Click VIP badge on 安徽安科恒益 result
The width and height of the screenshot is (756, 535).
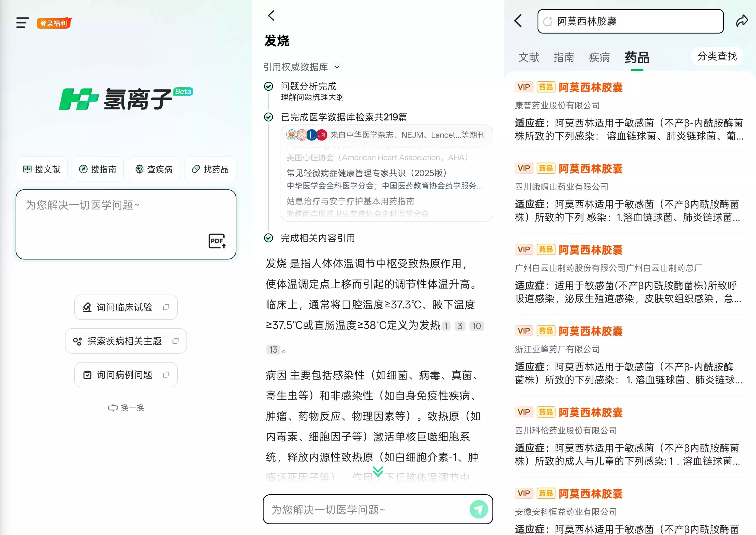pos(524,493)
